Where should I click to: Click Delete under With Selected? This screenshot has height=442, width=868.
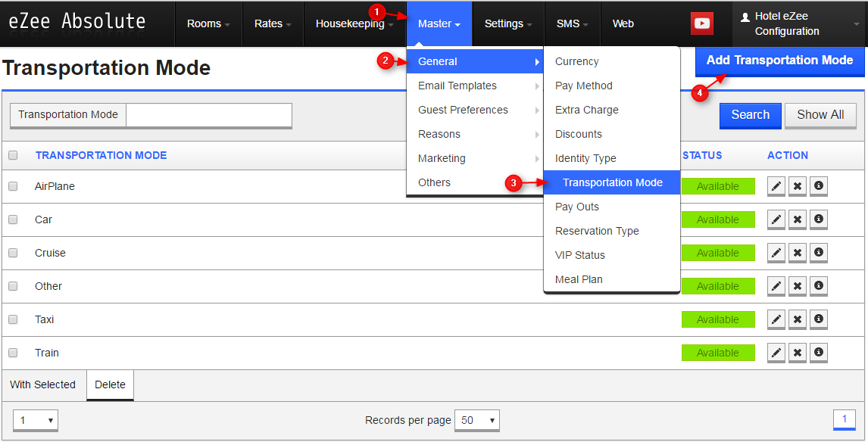pyautogui.click(x=110, y=385)
